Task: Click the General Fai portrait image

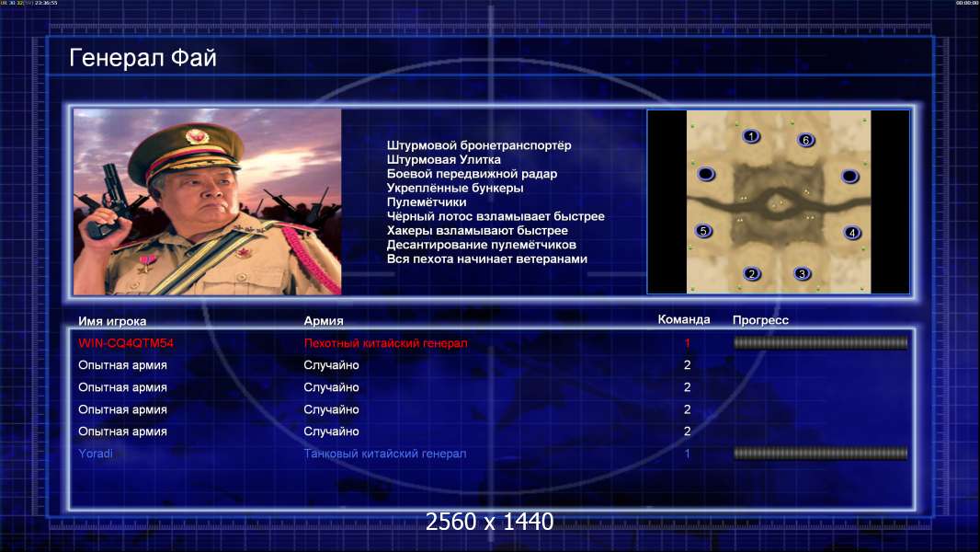Action: coord(208,201)
